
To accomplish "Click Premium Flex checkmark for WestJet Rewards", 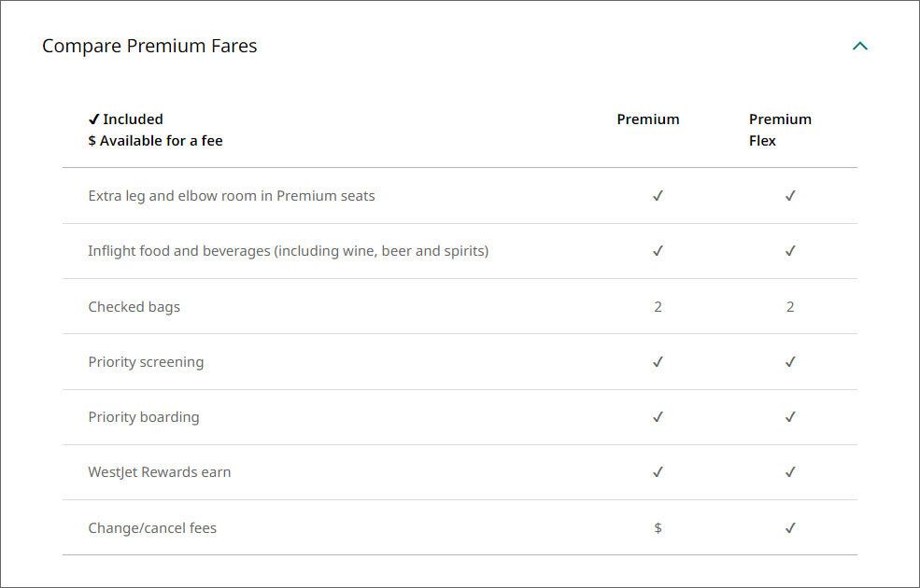I will 790,472.
